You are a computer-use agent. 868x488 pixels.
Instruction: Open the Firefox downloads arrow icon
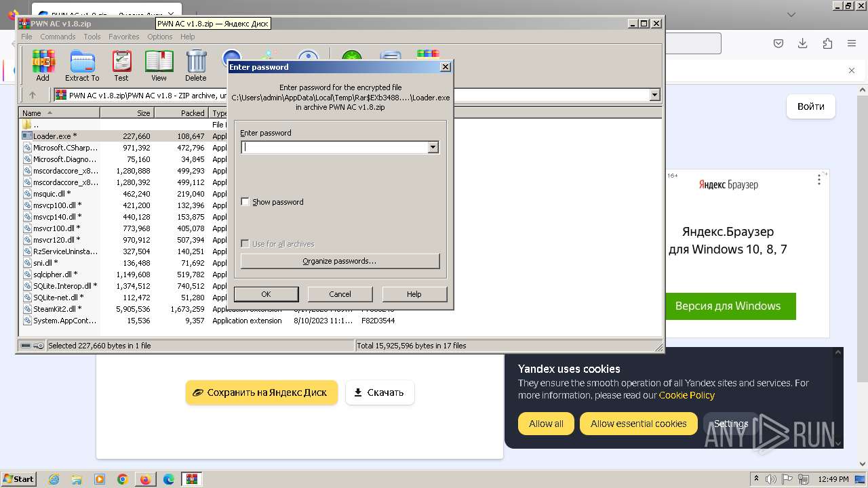tap(802, 43)
